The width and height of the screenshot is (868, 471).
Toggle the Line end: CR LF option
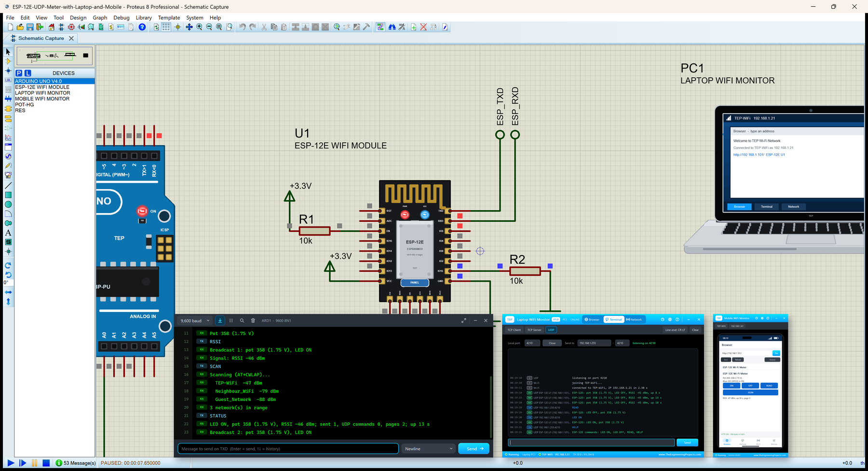pos(675,330)
